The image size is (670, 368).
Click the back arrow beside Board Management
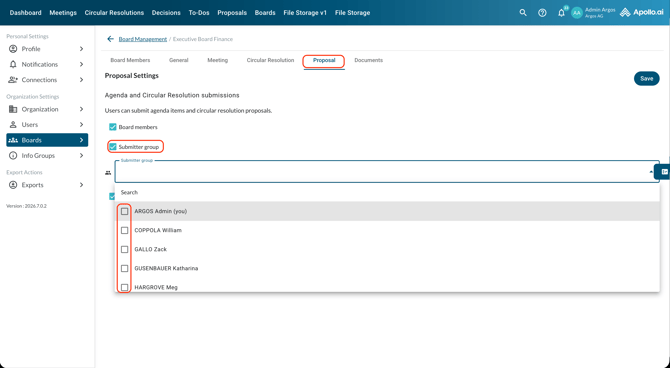110,39
